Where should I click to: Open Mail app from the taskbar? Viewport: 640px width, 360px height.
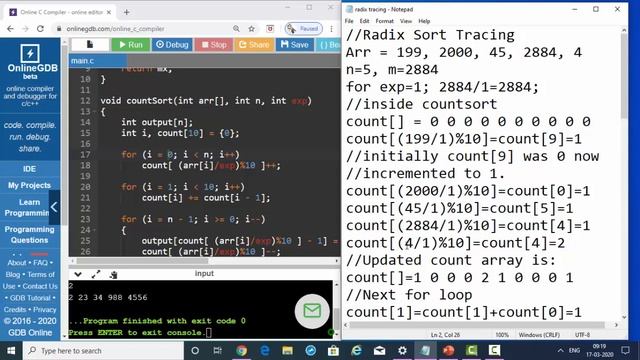point(379,351)
